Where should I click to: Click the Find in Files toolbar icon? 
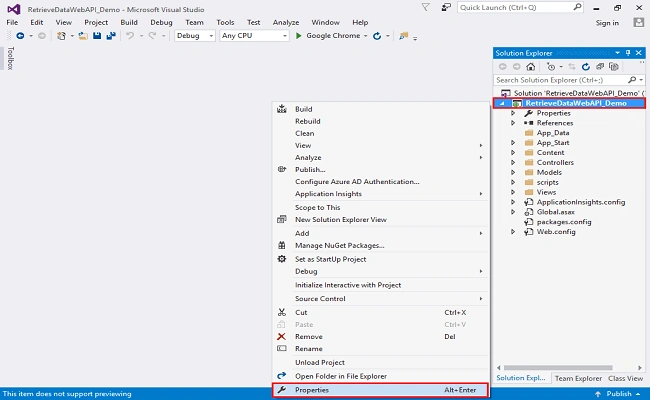click(x=403, y=36)
